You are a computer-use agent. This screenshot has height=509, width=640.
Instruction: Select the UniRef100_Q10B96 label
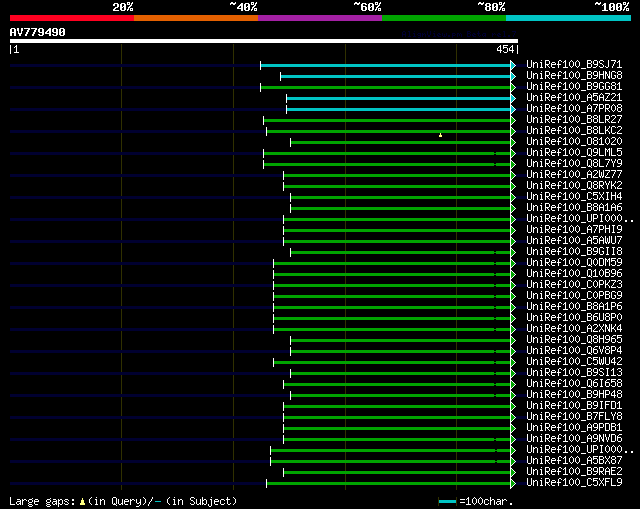pos(574,274)
